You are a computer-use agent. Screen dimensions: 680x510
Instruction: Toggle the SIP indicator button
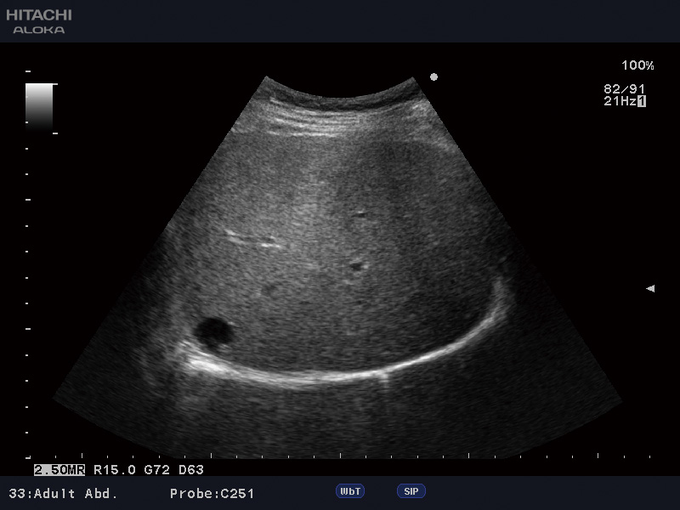[x=411, y=491]
